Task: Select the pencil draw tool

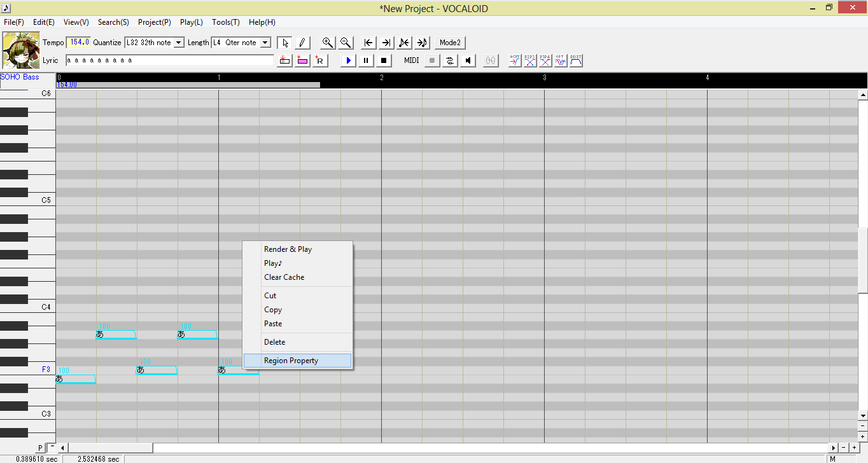Action: click(302, 43)
